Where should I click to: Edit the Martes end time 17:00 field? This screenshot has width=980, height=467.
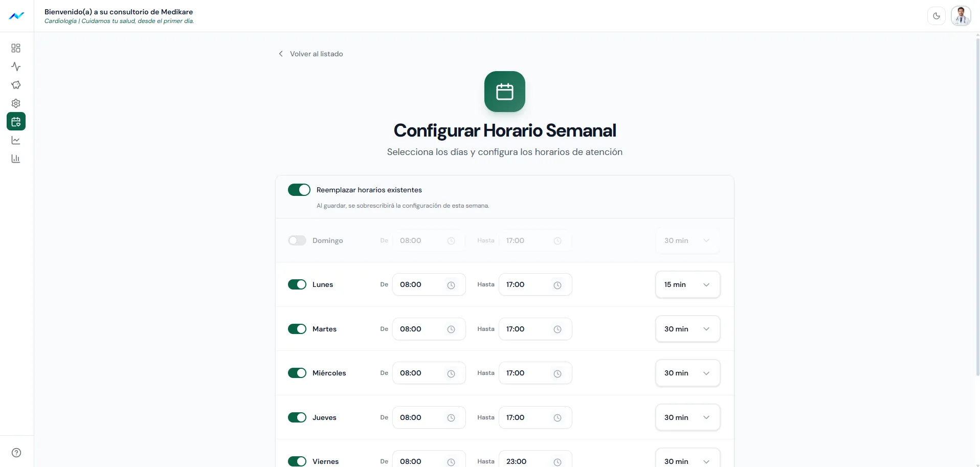[x=535, y=329]
